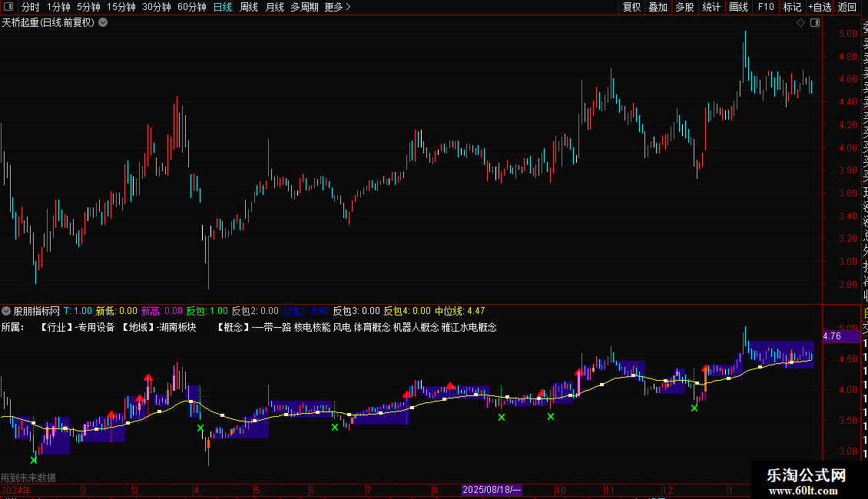Click the 体育概念 concept label
The image size is (868, 499).
coord(372,328)
